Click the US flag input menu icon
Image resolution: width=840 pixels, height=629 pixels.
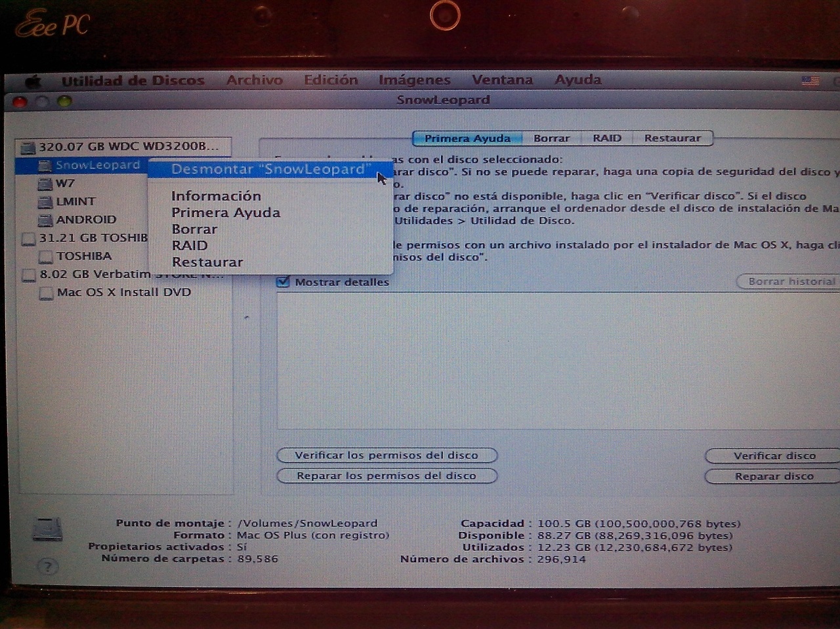pyautogui.click(x=810, y=81)
